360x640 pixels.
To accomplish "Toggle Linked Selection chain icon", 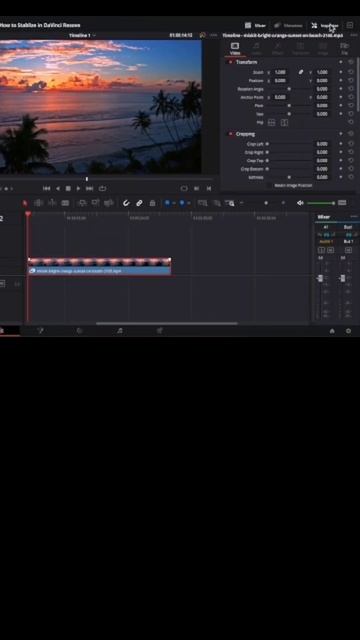I will pos(139,203).
